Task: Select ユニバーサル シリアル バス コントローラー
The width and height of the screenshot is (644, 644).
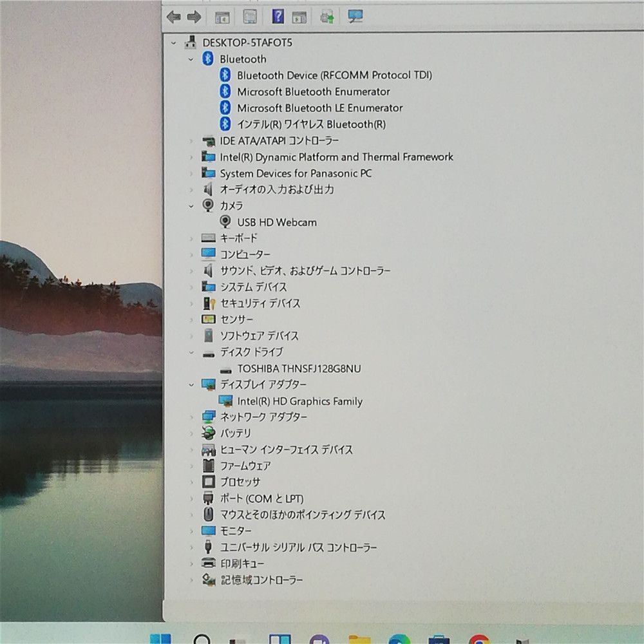Action: (x=299, y=547)
